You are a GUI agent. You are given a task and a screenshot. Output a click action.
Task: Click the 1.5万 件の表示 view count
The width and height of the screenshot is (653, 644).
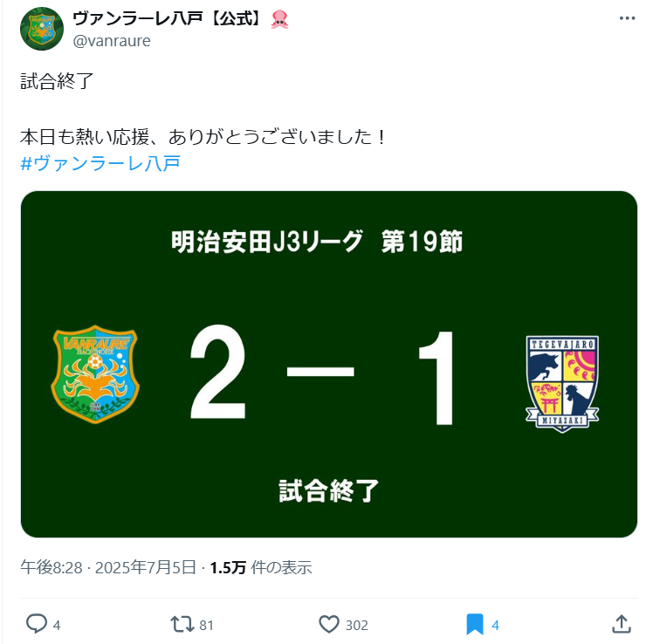pos(261,567)
